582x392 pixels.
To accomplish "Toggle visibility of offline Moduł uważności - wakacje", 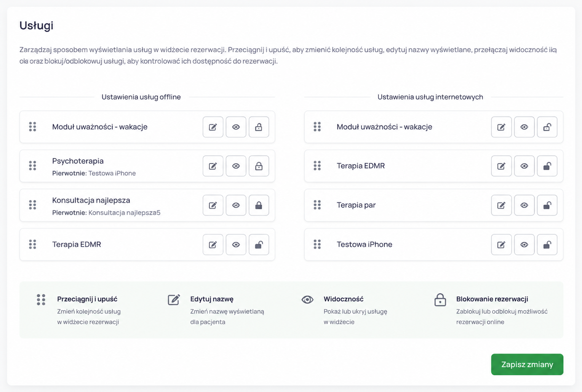I will tap(236, 127).
